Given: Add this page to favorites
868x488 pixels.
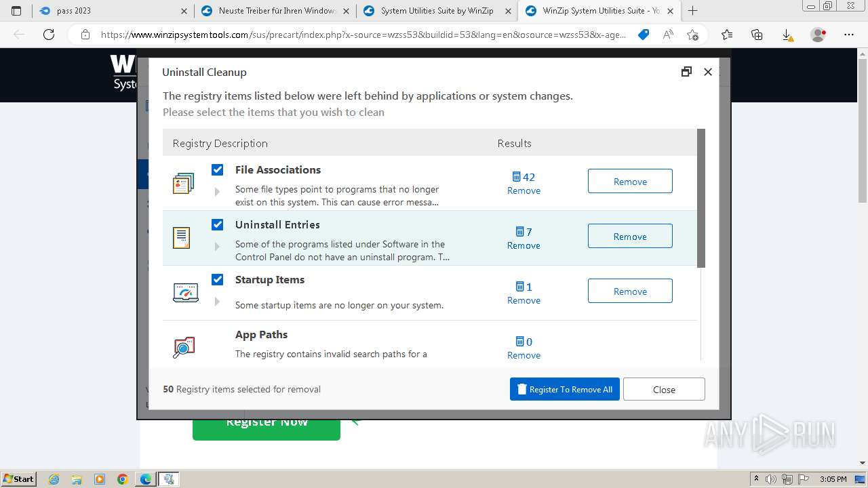Looking at the screenshot, I should tap(692, 35).
